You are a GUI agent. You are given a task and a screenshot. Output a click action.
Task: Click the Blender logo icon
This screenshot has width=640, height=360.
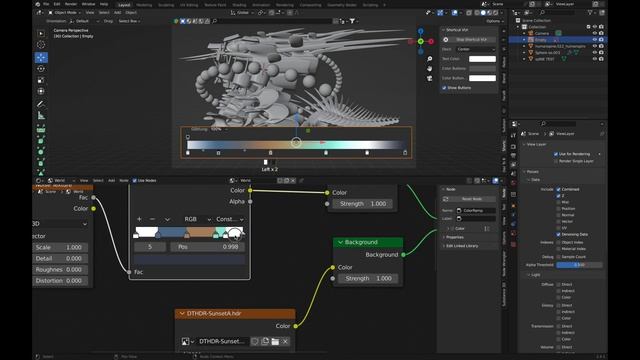38,4
